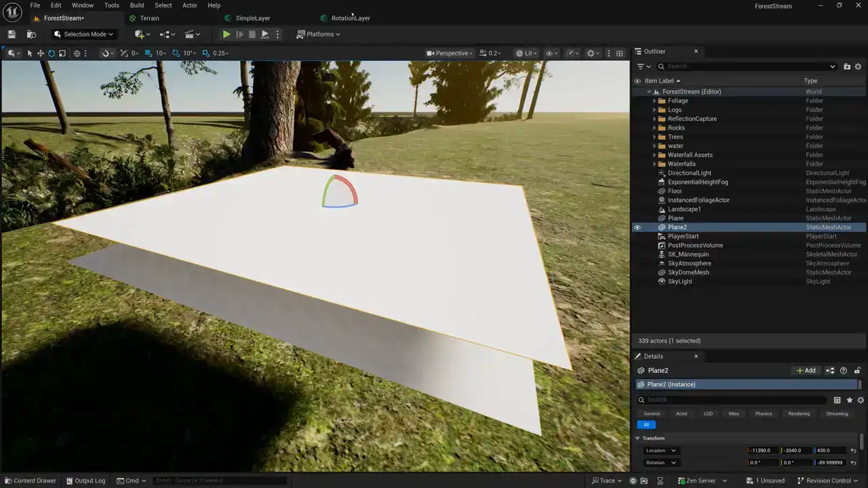Select the translate (move) gizmo tool
The image size is (868, 488).
41,54
